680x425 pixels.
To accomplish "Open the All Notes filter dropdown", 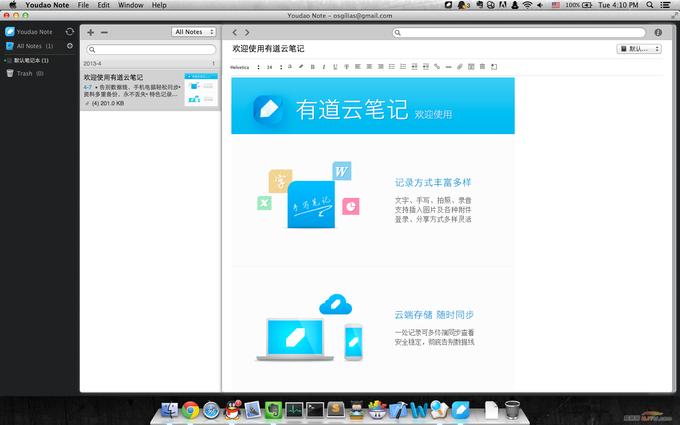I will pos(193,32).
